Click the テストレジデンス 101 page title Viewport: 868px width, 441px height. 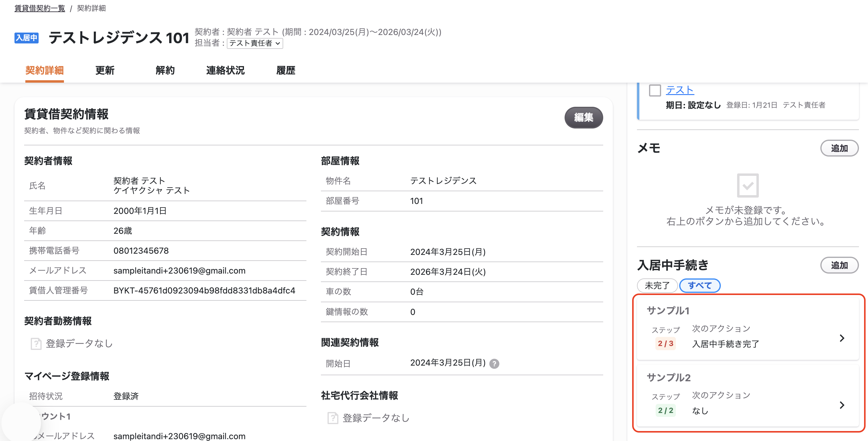pos(119,38)
